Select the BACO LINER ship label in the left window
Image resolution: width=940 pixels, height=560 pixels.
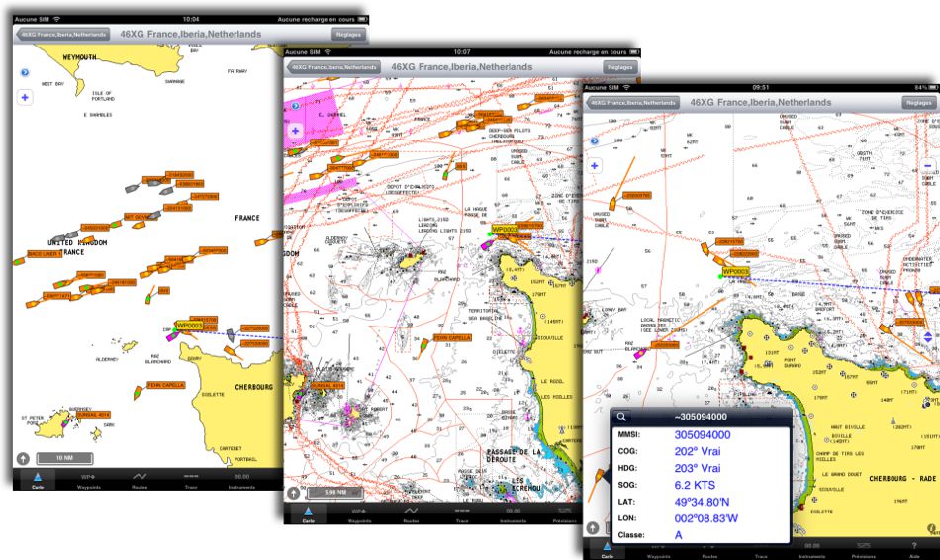point(44,254)
